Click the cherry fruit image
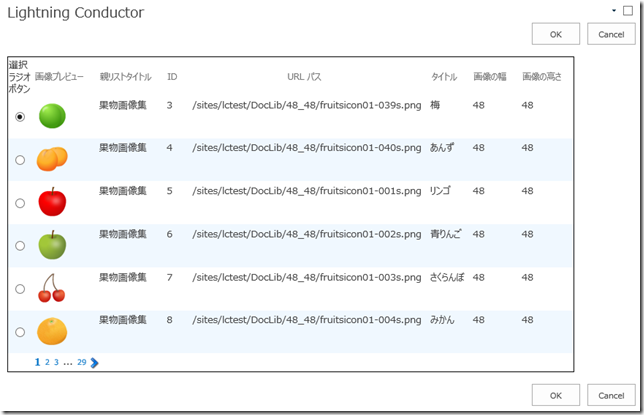Viewport: 644px width, 415px height. point(51,288)
